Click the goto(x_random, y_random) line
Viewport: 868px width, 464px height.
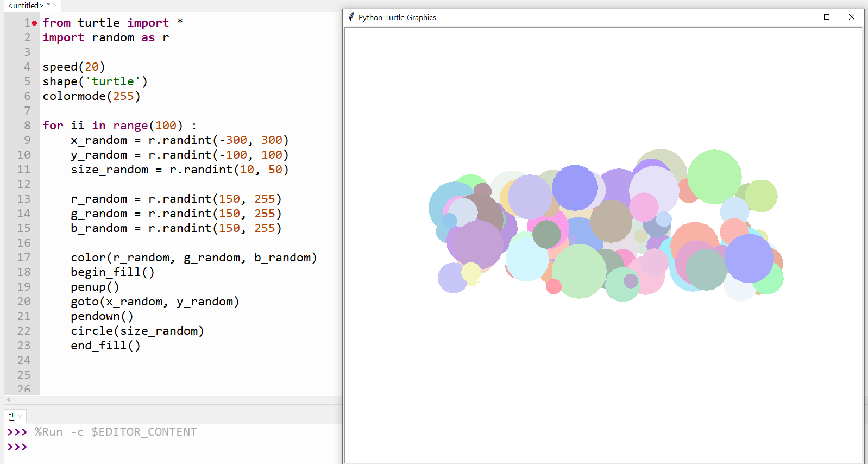click(155, 302)
